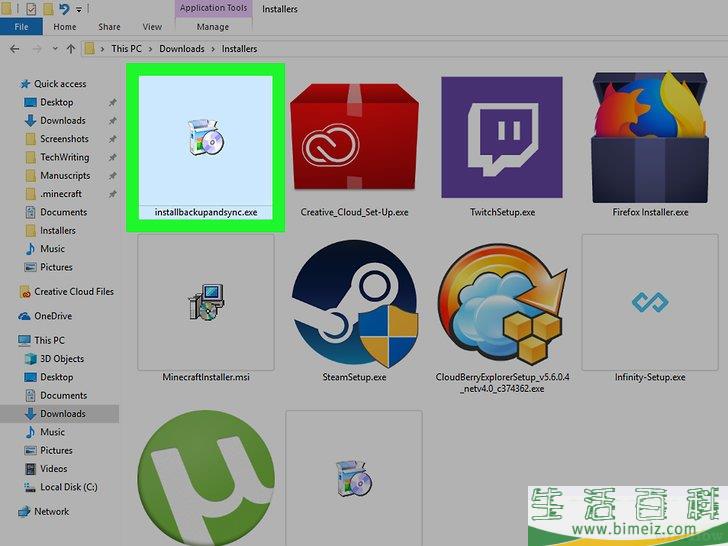The width and height of the screenshot is (728, 546).
Task: Unpin Desktop using its pin icon
Action: [x=112, y=103]
